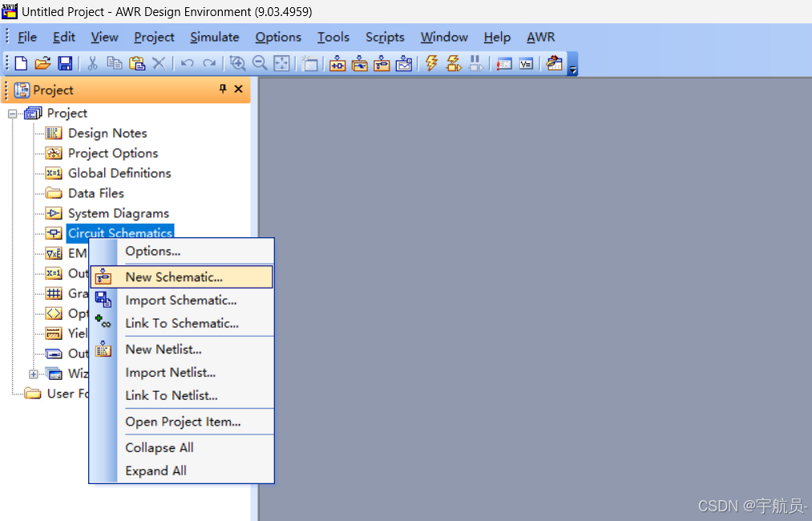
Task: Click the last toolbar icon before the overflow arrow
Action: (554, 63)
